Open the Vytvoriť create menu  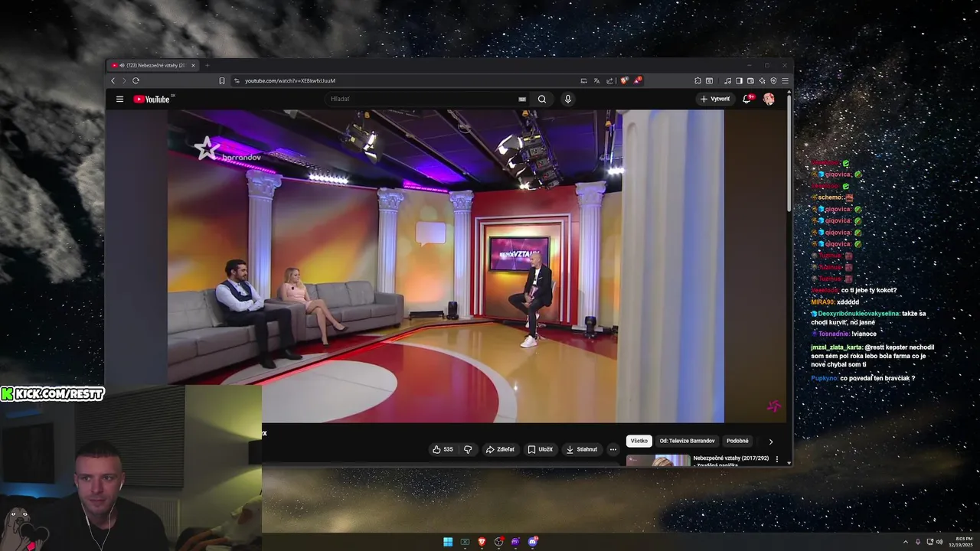(x=715, y=99)
